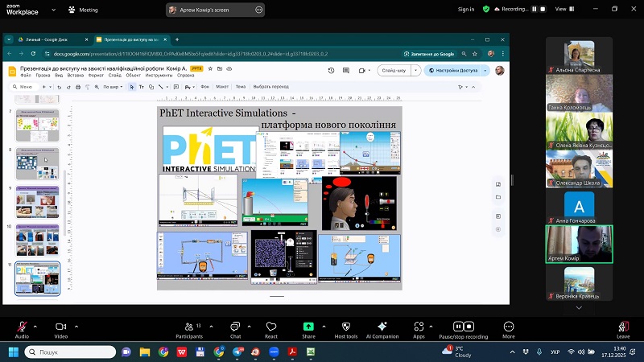Start camera with Video button

point(60,326)
